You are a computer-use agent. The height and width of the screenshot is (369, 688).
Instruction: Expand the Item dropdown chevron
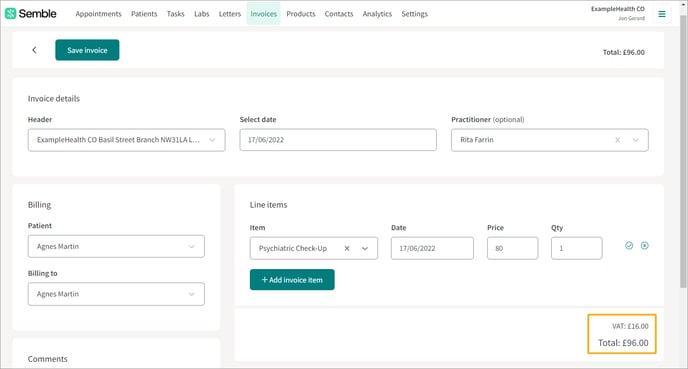pyautogui.click(x=365, y=248)
